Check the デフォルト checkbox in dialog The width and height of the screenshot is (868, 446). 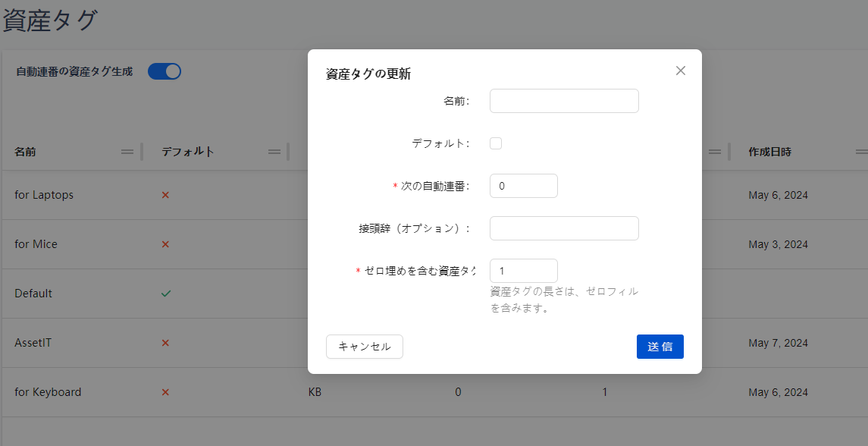(x=496, y=143)
